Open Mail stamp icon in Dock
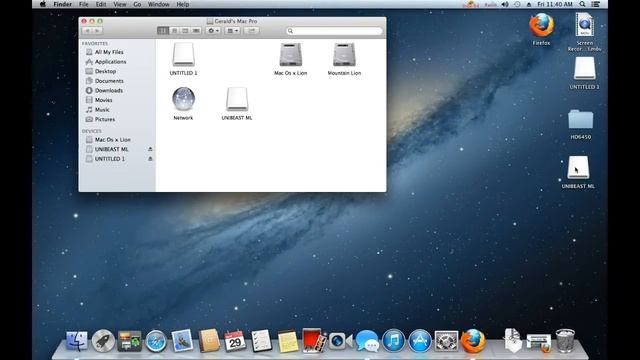640x360 pixels. coord(182,341)
